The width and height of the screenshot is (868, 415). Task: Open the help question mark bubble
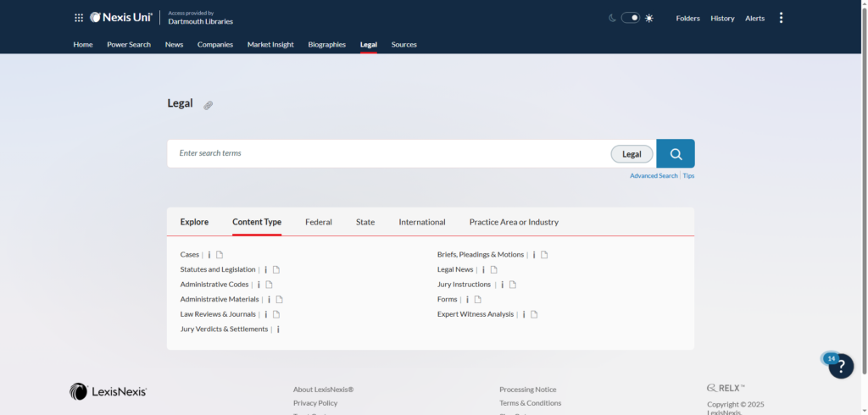point(841,367)
